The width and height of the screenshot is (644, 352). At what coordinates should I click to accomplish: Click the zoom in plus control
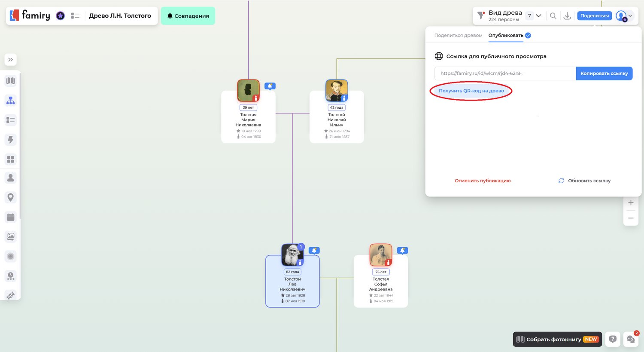(631, 203)
